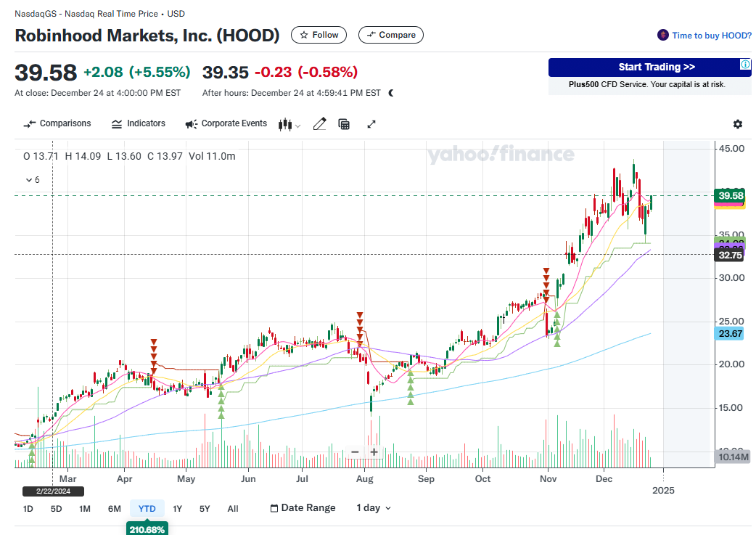Select the 5D range
Image resolution: width=756 pixels, height=535 pixels.
[x=56, y=508]
